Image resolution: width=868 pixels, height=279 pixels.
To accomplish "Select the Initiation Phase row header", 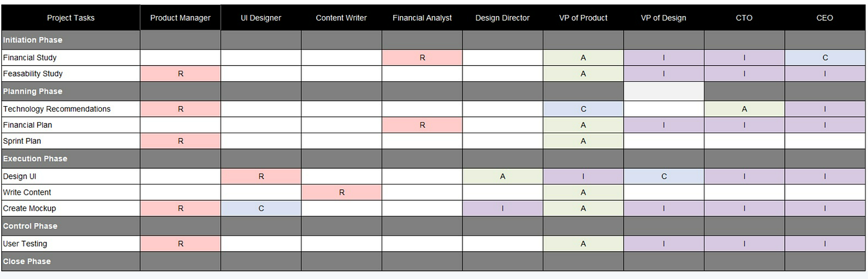I will click(x=71, y=40).
